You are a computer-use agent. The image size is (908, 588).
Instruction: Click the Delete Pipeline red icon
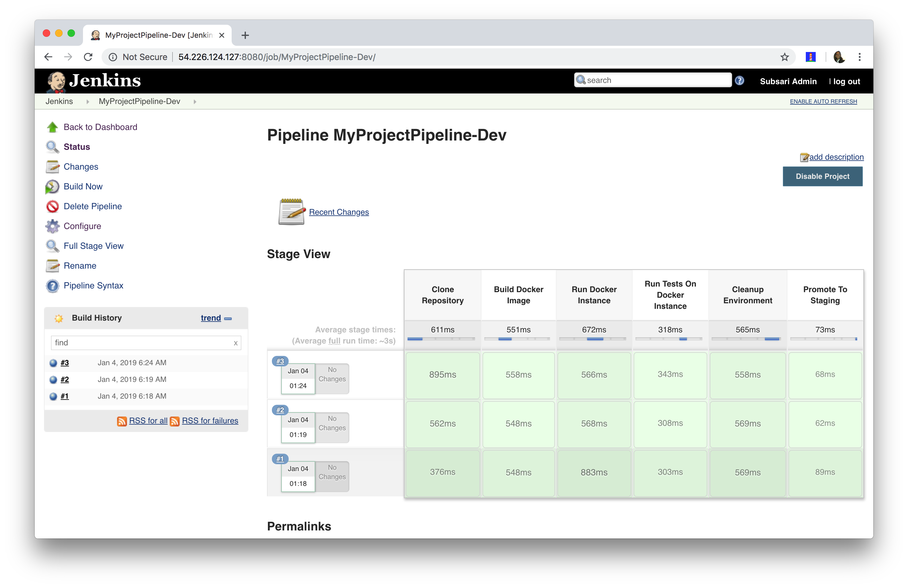52,206
